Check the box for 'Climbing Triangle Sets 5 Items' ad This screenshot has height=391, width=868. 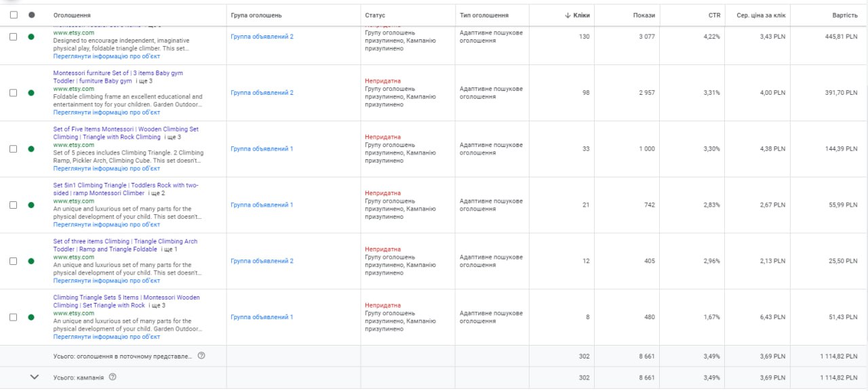coord(14,317)
